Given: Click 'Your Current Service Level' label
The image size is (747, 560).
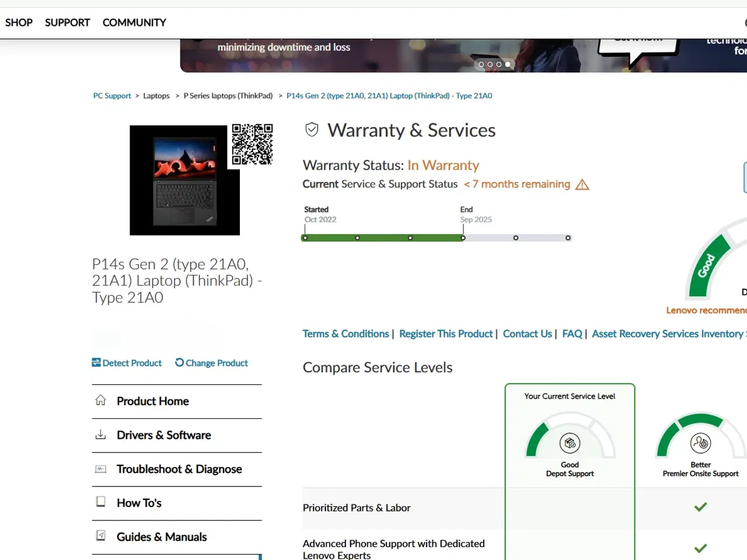Looking at the screenshot, I should tap(570, 396).
